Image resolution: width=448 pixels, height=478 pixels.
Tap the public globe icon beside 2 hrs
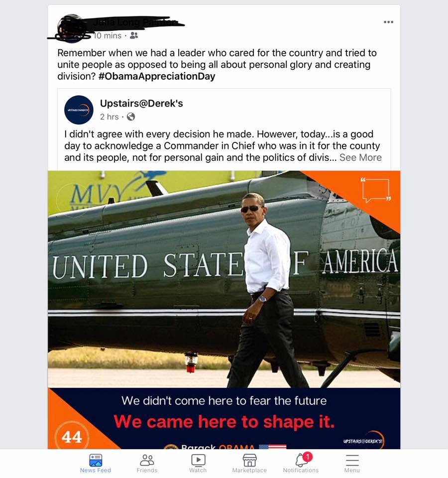click(x=131, y=117)
